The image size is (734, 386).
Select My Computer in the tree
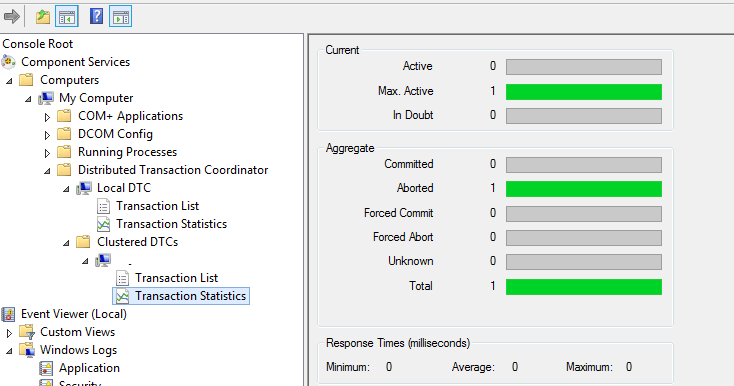point(96,98)
